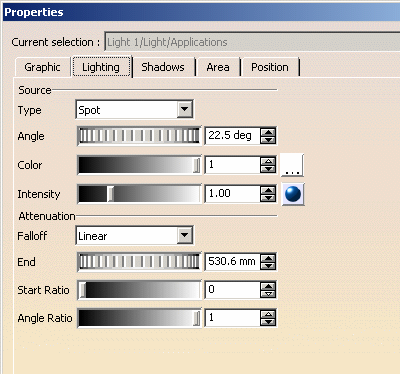This screenshot has height=374, width=400.
Task: Click the Color gradient slider
Action: click(139, 165)
